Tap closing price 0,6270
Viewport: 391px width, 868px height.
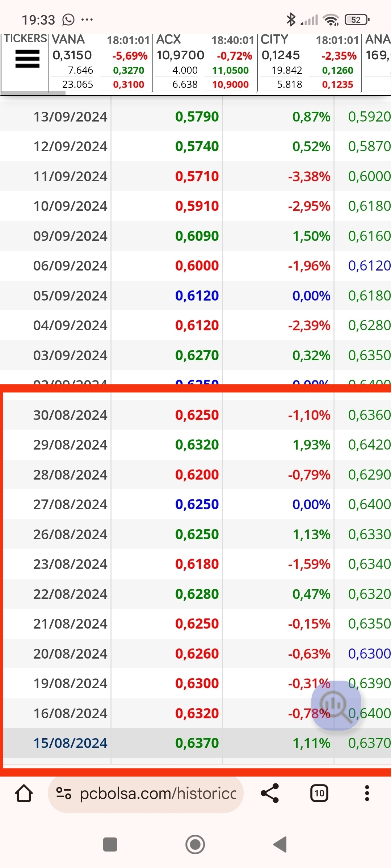(x=197, y=356)
